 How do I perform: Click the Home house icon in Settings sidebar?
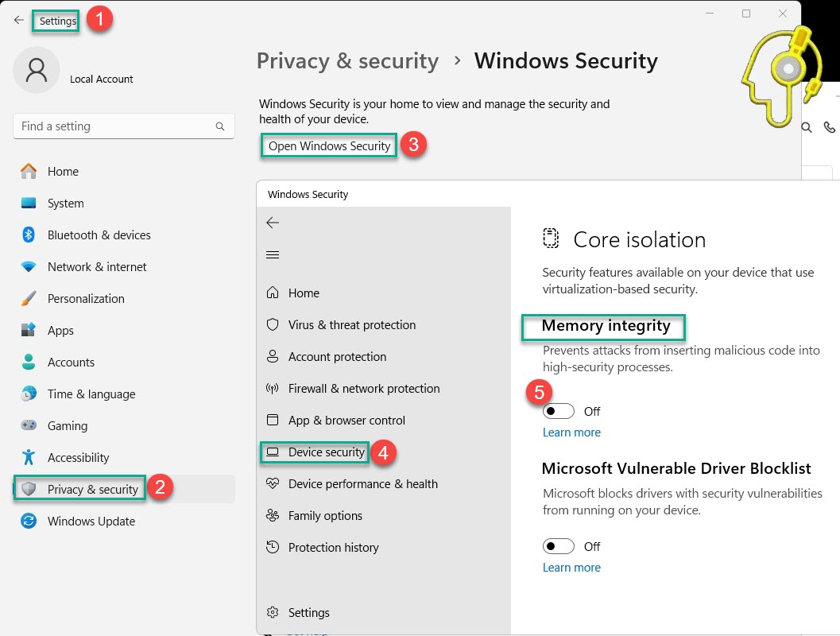click(29, 172)
